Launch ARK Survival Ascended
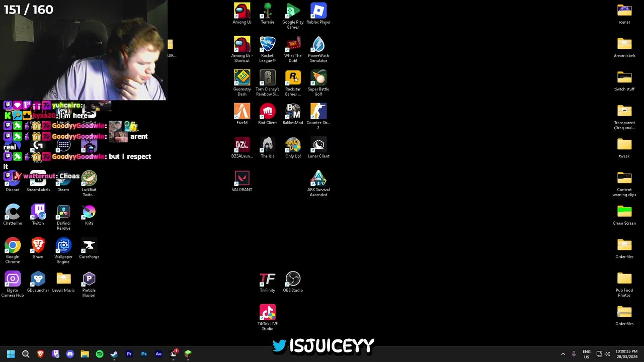This screenshot has height=362, width=644. [x=318, y=184]
